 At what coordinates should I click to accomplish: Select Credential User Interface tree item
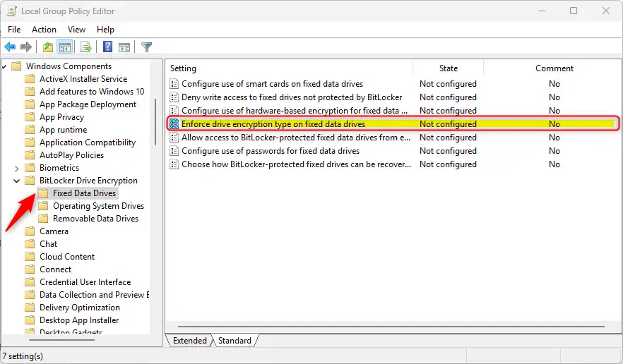[85, 282]
